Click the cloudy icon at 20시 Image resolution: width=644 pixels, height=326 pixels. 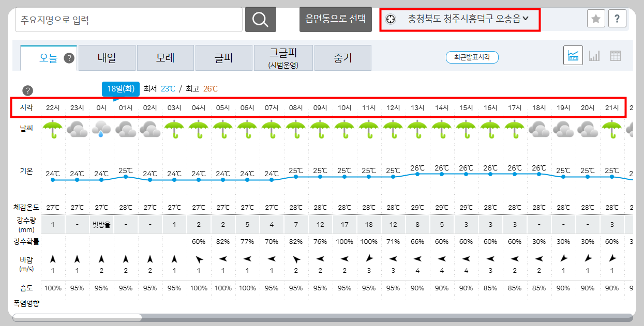[x=588, y=129]
